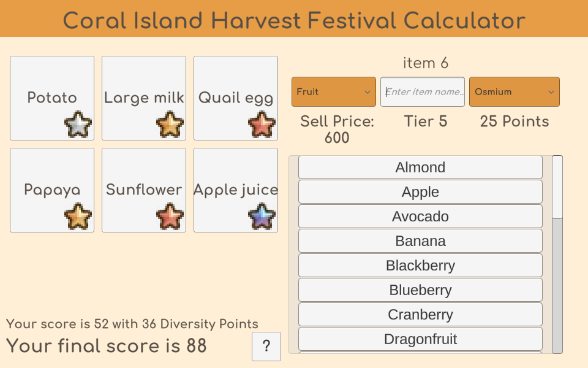Click the chevron on the Fruit selector
The width and height of the screenshot is (588, 368).
[x=368, y=91]
